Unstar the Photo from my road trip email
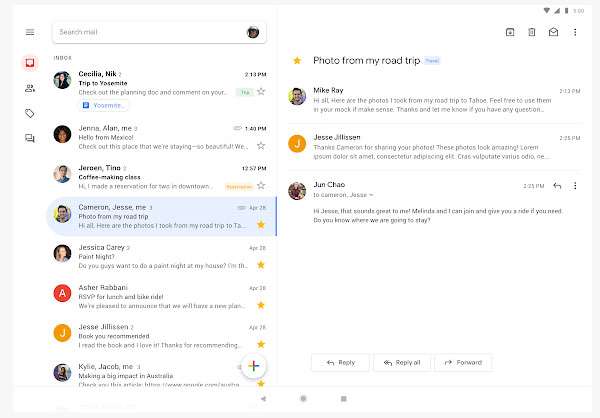Viewport: 600px width, 418px height. [x=261, y=225]
